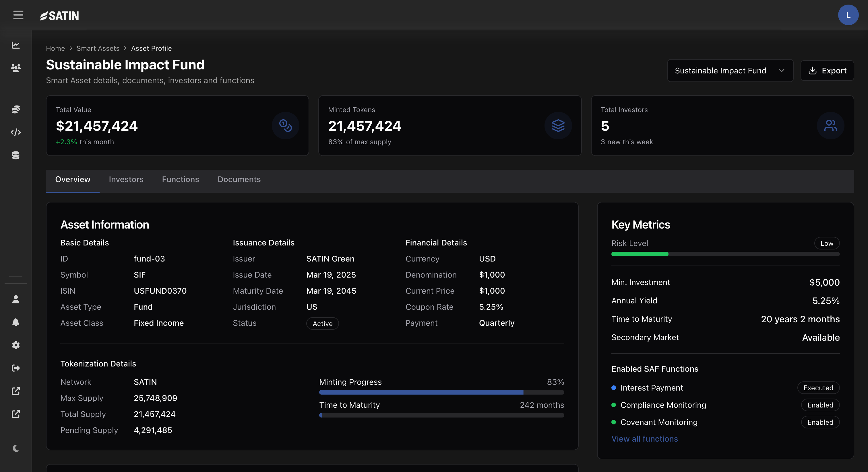This screenshot has width=868, height=472.
Task: Click the Executed badge for Interest Payment
Action: pyautogui.click(x=818, y=388)
